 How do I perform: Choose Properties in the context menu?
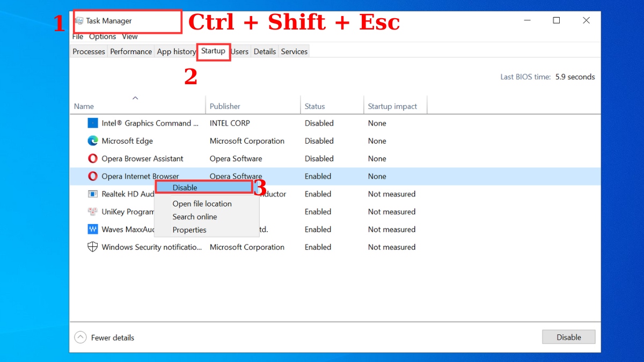coord(189,230)
